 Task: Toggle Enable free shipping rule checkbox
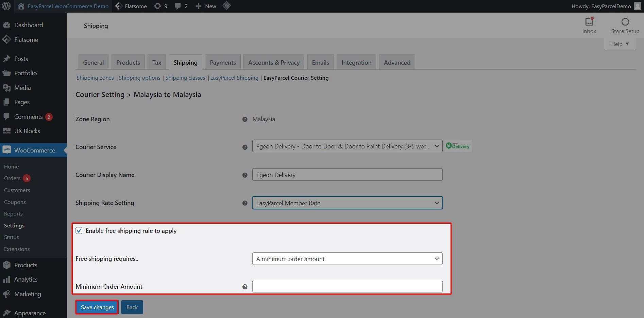point(79,230)
